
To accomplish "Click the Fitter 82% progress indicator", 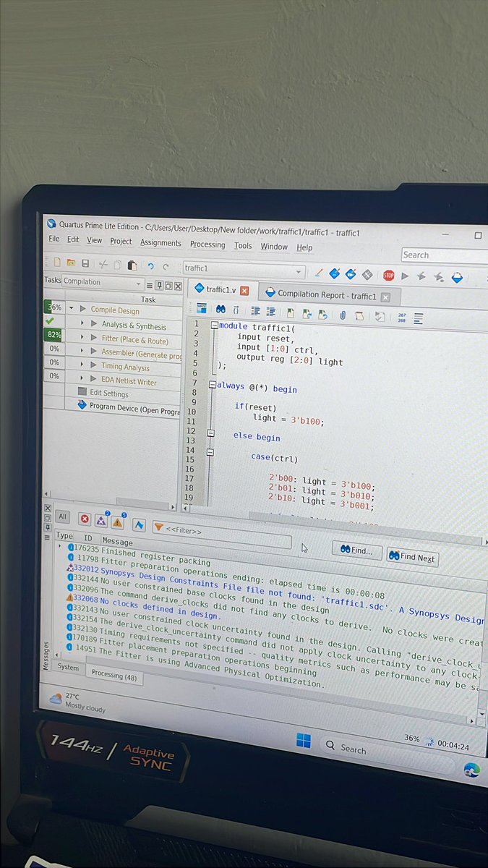I will [54, 335].
